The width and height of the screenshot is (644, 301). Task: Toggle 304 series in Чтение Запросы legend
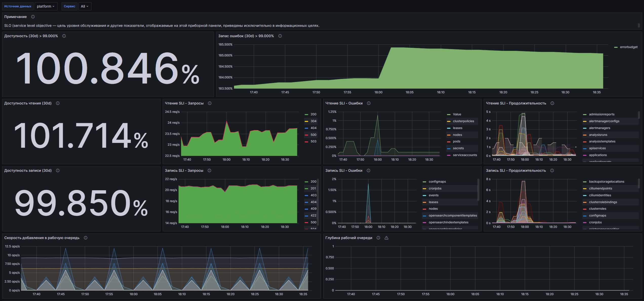tap(313, 121)
